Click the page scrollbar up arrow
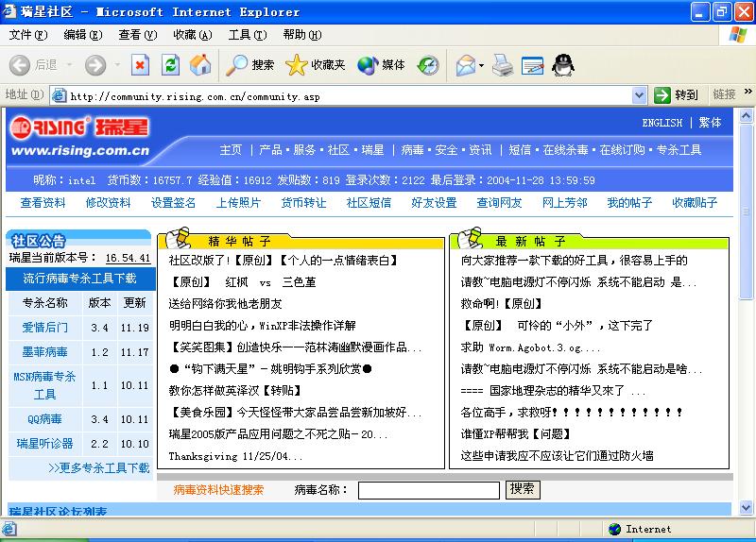The height and width of the screenshot is (542, 756). (746, 115)
